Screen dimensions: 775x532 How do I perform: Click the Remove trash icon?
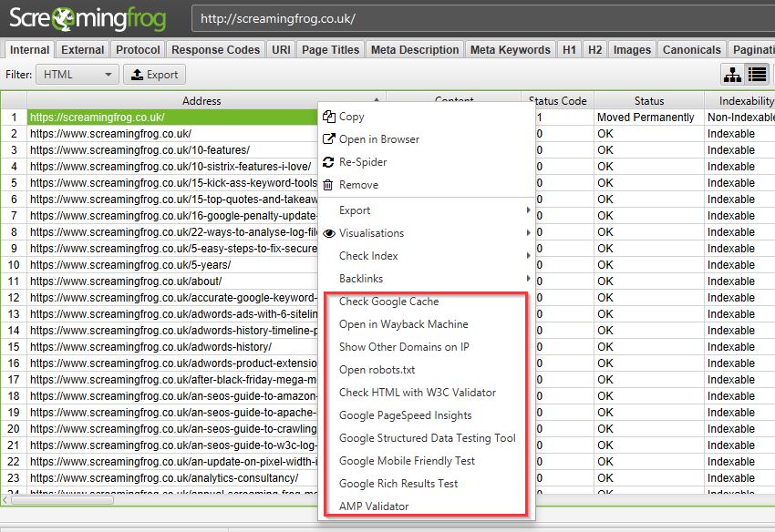(x=328, y=185)
